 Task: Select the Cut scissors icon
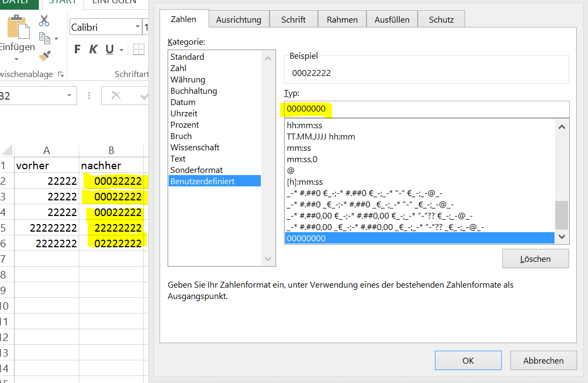[x=44, y=21]
